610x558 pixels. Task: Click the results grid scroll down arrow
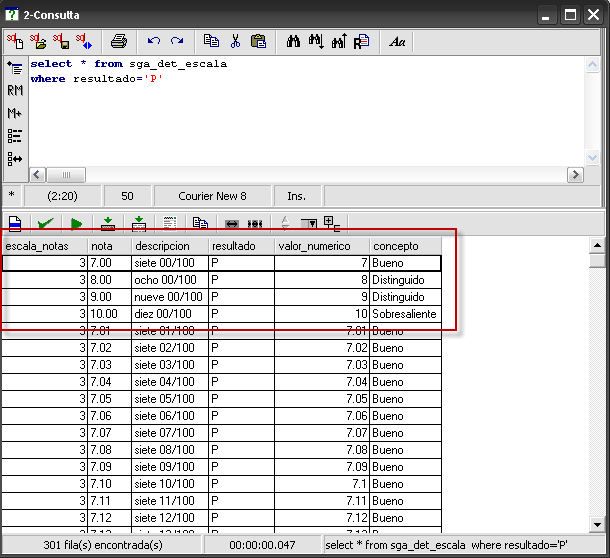tap(597, 525)
